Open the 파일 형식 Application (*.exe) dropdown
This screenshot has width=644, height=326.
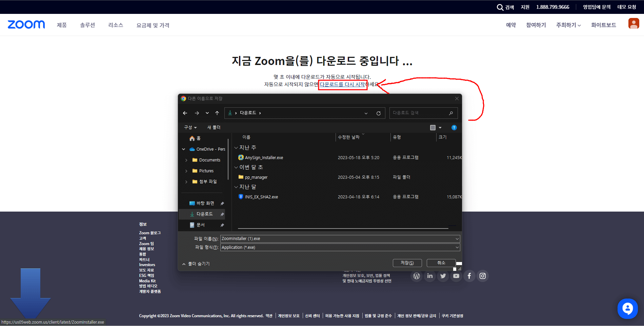(x=457, y=247)
